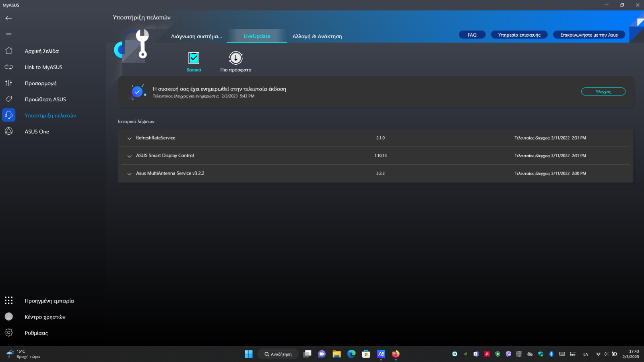Click the Έλεγχος check updates button
This screenshot has width=644, height=362.
[603, 92]
